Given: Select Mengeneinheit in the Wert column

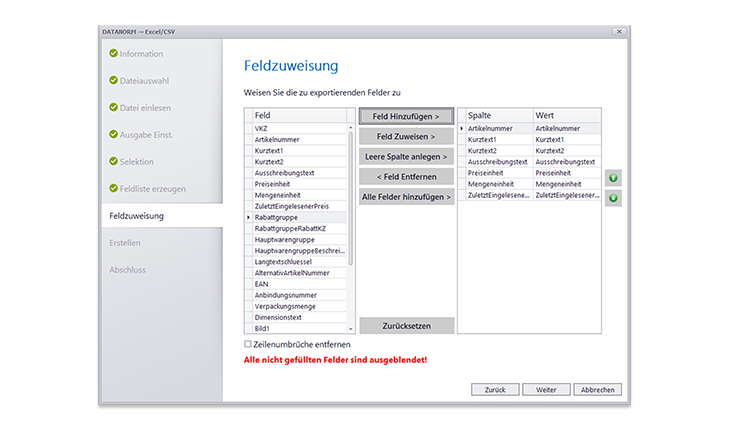Looking at the screenshot, I should coord(567,184).
